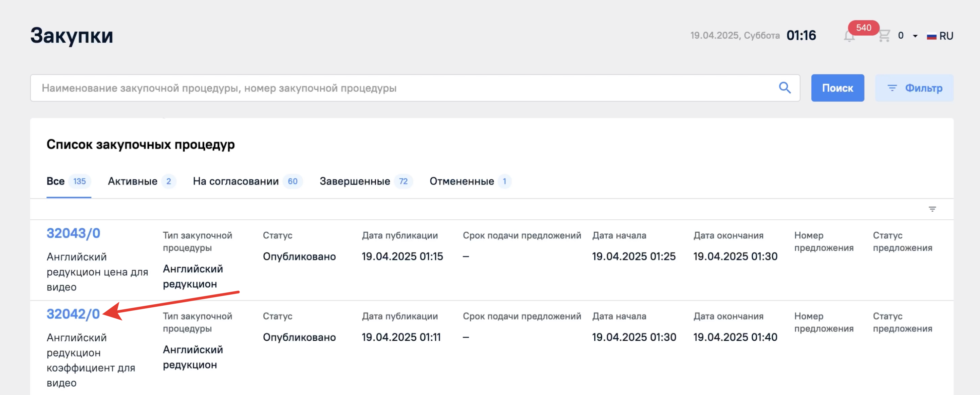Click the Список закупочных процедур heading
980x395 pixels.
click(140, 144)
